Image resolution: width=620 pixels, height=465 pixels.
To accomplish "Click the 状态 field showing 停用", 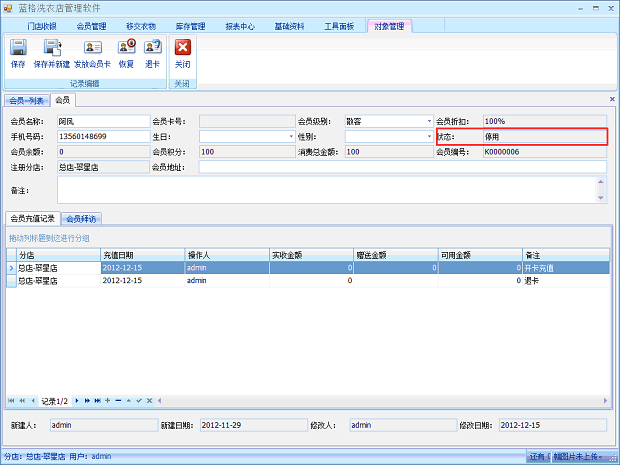I will (545, 137).
